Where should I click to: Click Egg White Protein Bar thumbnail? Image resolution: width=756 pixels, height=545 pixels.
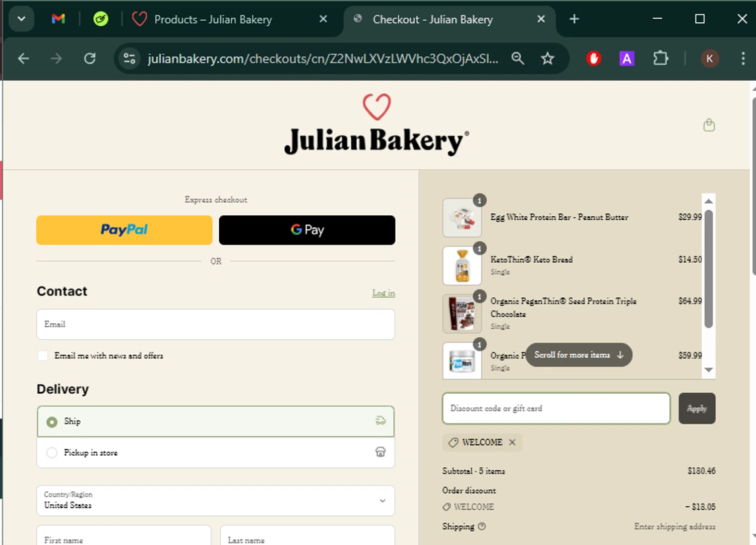coord(462,218)
